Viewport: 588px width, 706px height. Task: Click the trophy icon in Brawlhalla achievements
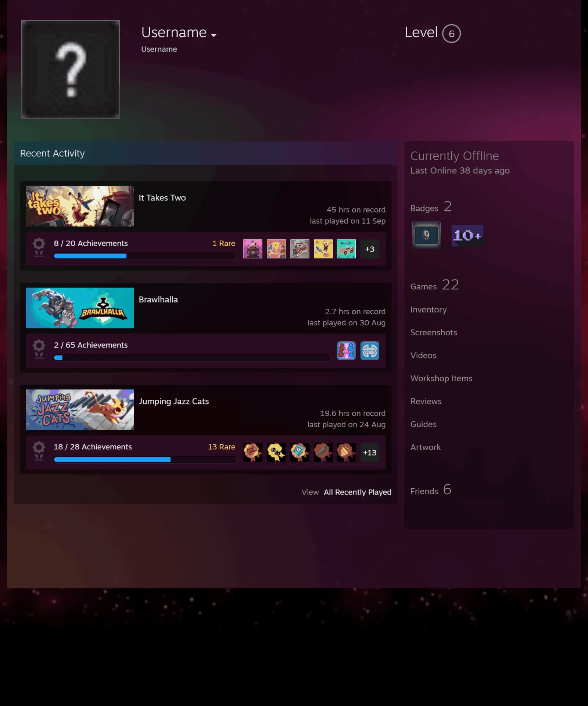pos(39,349)
